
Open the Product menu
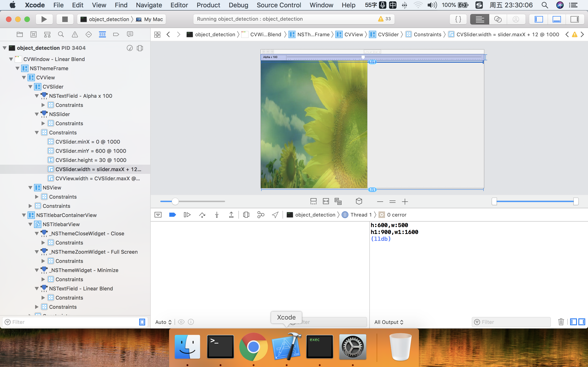tap(208, 5)
